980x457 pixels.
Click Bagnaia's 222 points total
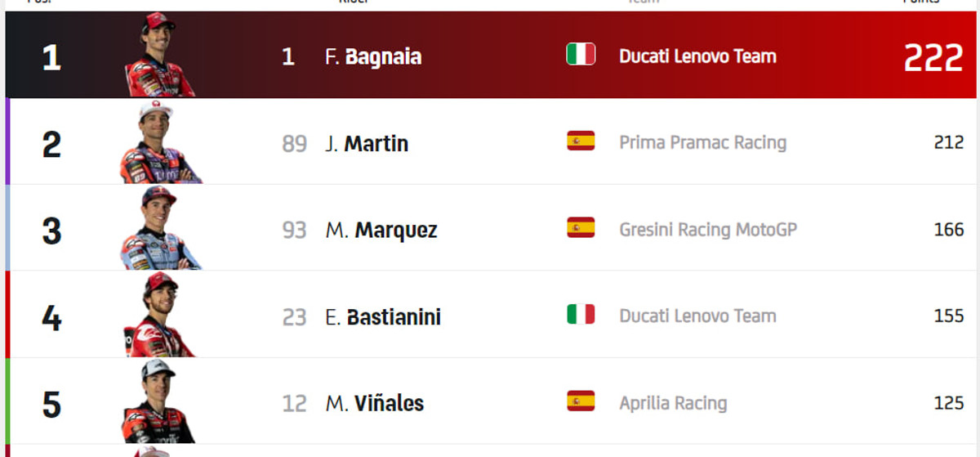point(933,58)
